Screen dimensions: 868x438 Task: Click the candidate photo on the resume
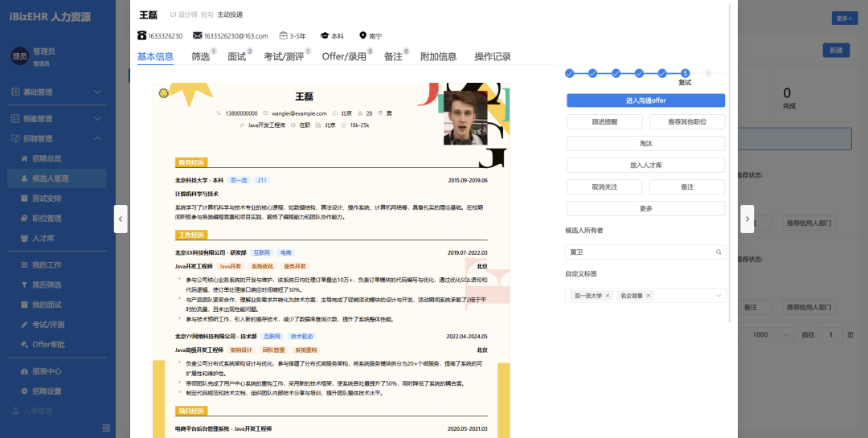point(465,118)
